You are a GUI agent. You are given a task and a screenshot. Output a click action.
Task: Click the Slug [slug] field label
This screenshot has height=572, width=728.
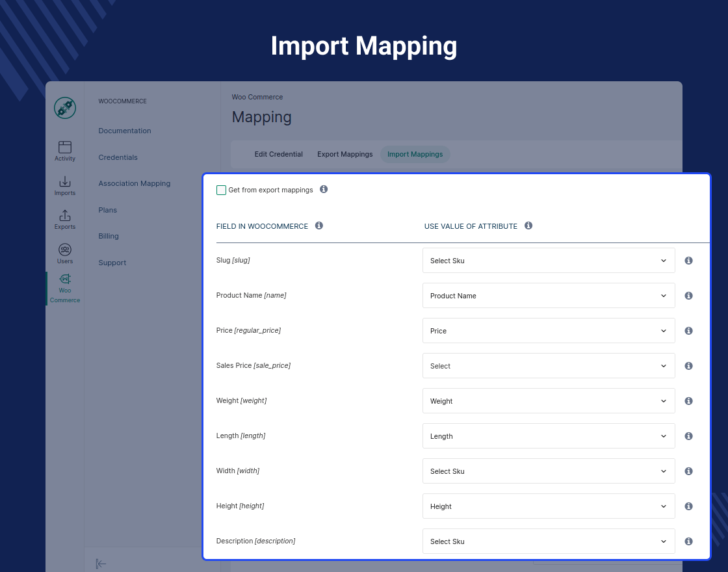tap(233, 260)
